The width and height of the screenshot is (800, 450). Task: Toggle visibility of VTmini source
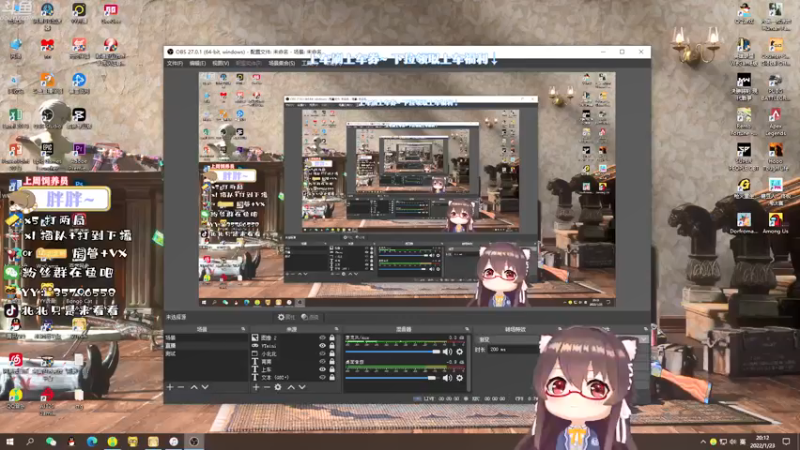[322, 345]
